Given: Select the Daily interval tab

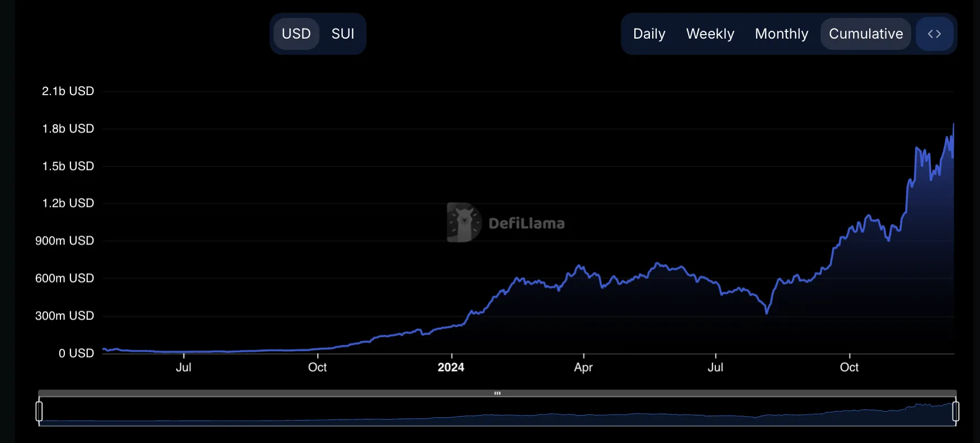Looking at the screenshot, I should [x=649, y=34].
